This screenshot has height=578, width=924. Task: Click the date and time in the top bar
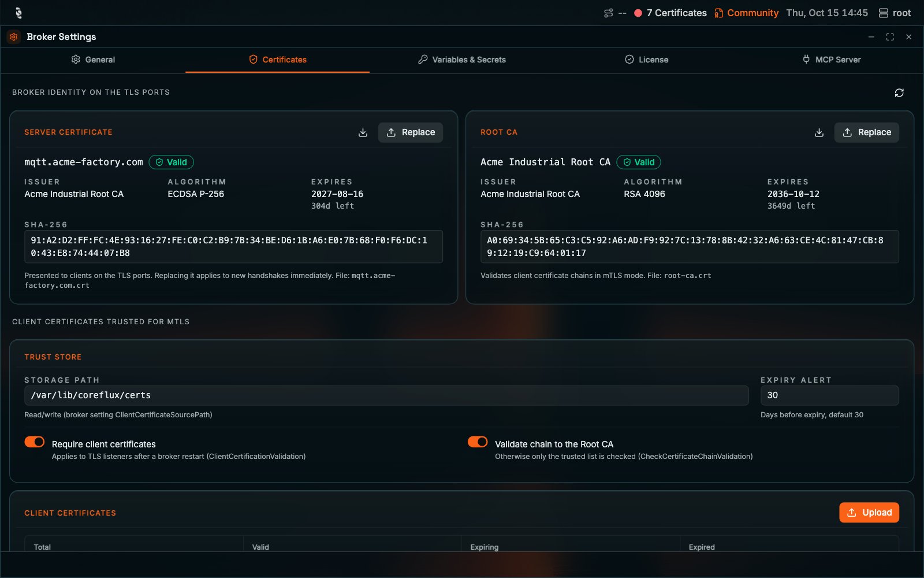point(827,13)
